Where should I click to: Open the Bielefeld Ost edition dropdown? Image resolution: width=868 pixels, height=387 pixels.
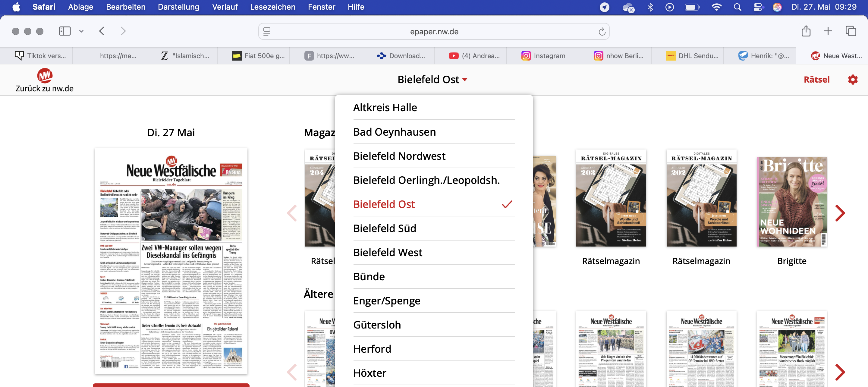pyautogui.click(x=432, y=80)
